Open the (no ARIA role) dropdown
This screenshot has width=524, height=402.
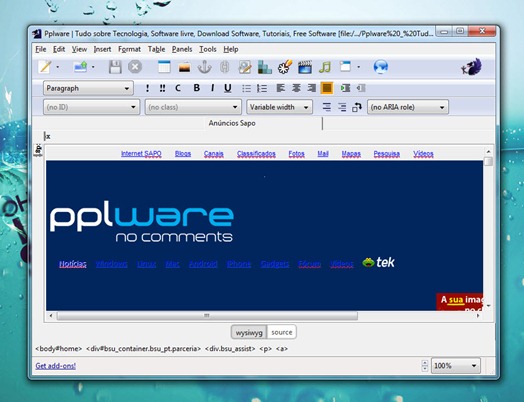[x=408, y=107]
